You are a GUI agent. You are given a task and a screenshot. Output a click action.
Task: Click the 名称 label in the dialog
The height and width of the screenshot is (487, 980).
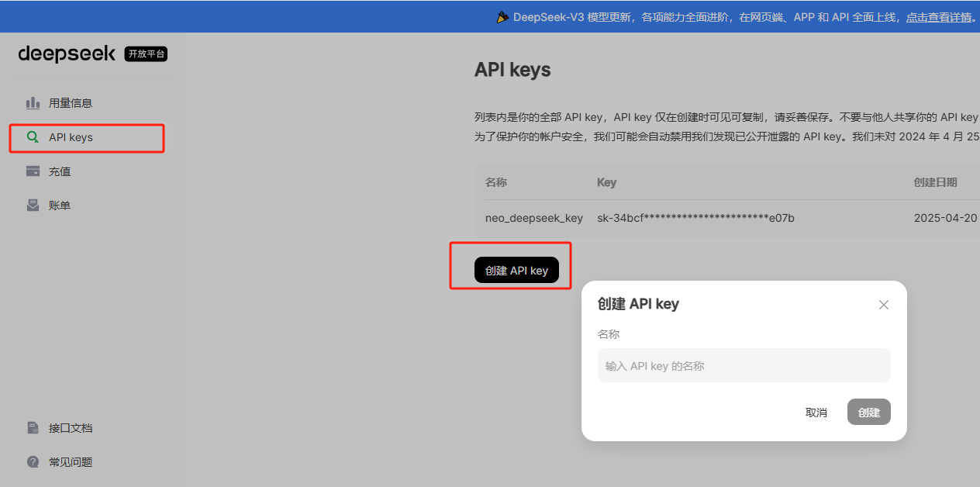point(609,334)
